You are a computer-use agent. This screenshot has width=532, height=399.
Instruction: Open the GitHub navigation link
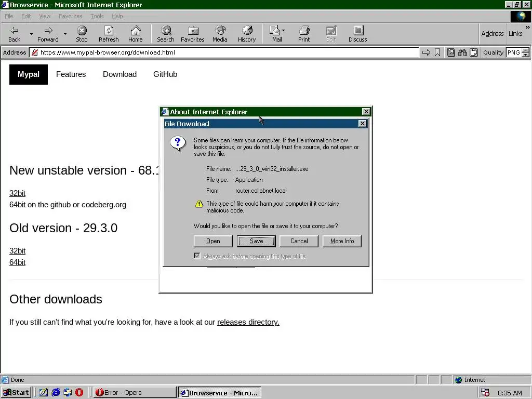point(165,74)
